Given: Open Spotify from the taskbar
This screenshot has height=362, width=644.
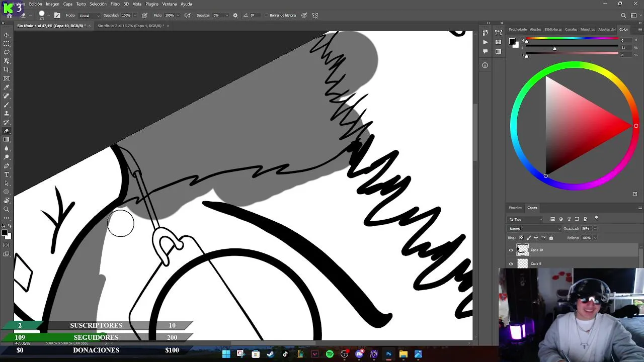Looking at the screenshot, I should [330, 354].
